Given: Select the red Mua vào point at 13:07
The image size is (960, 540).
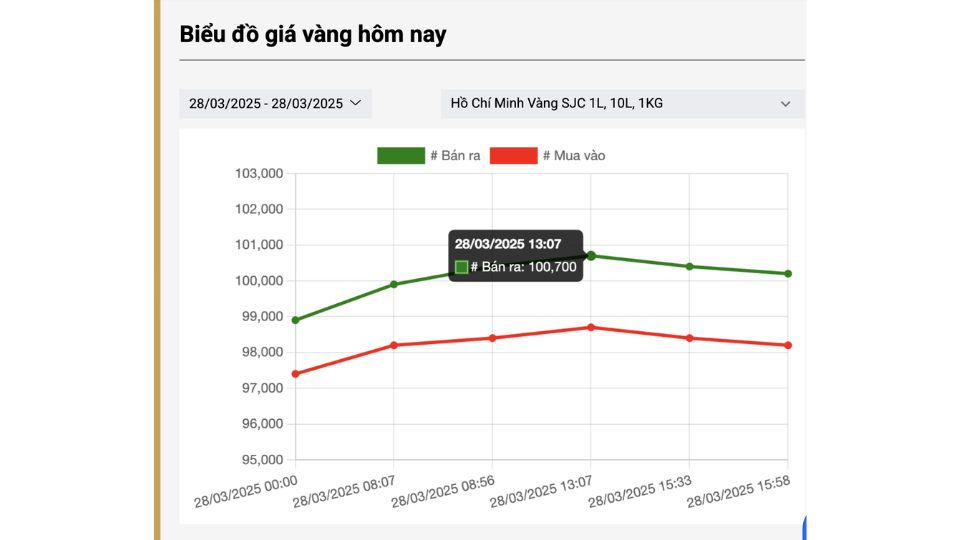Looking at the screenshot, I should point(591,327).
